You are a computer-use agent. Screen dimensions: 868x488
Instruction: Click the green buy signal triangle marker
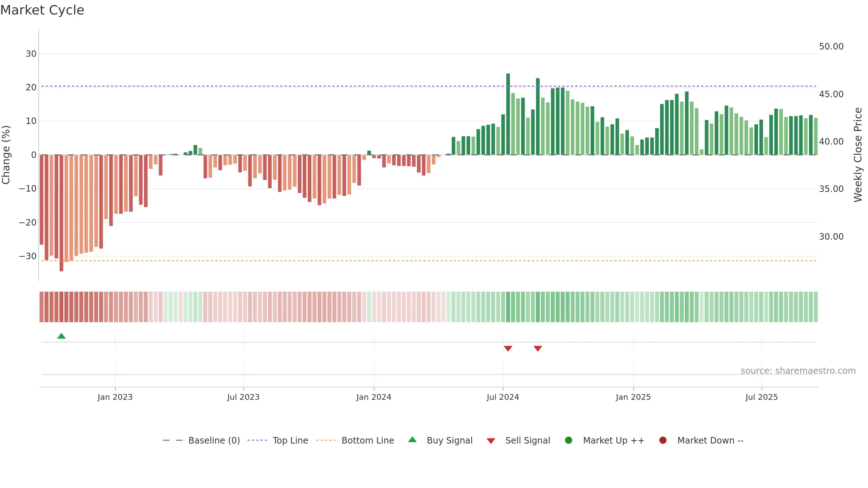pyautogui.click(x=61, y=336)
